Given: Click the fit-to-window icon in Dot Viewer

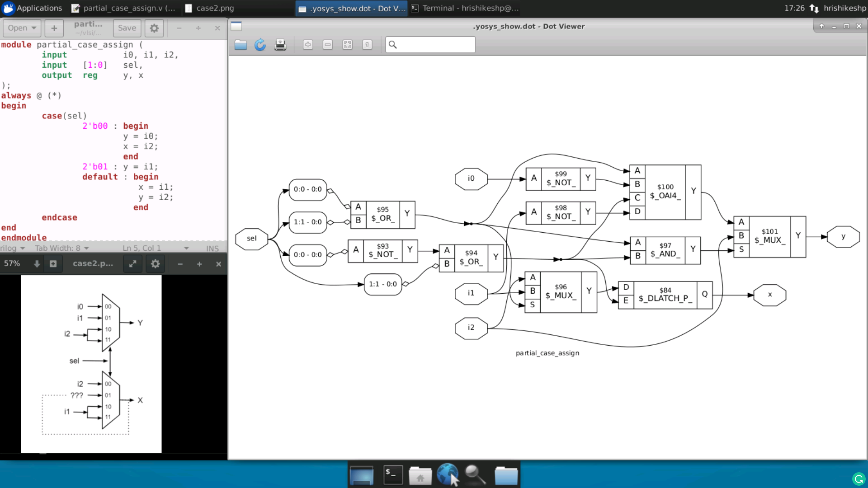Looking at the screenshot, I should [347, 45].
